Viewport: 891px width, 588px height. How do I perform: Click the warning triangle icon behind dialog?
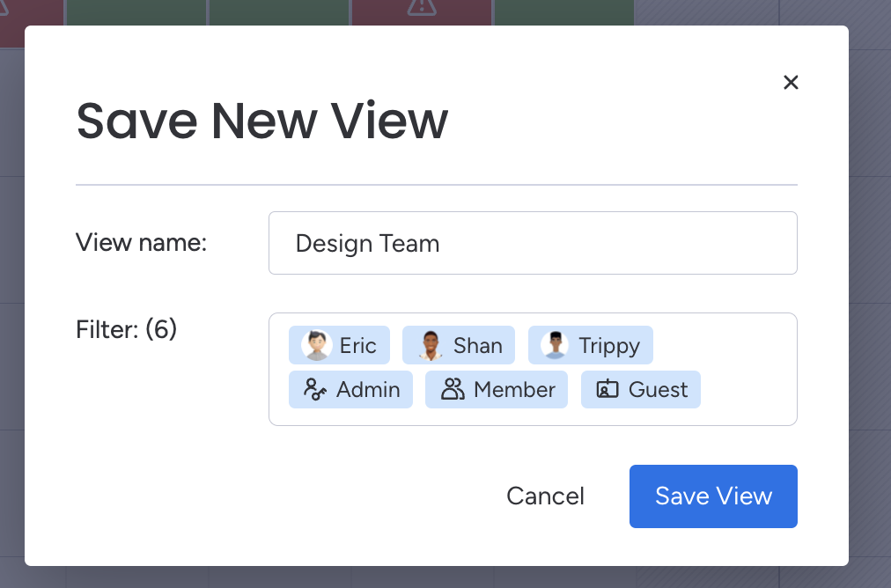pyautogui.click(x=422, y=7)
